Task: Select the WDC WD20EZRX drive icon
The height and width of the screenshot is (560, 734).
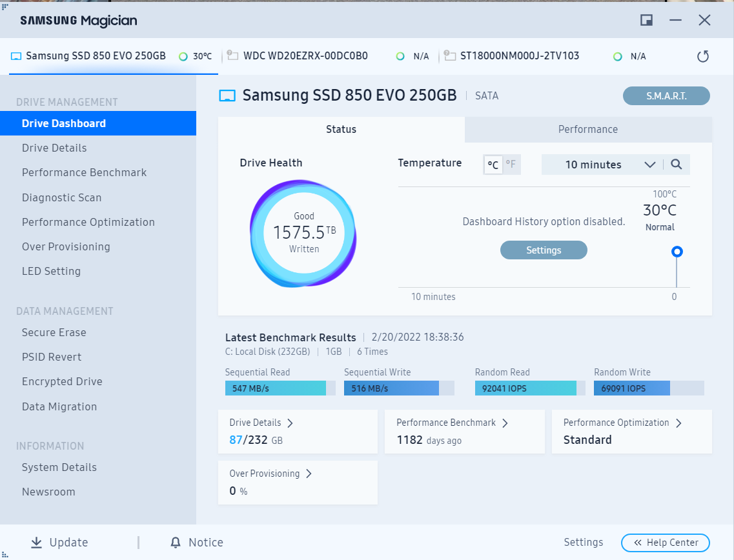Action: (x=233, y=56)
